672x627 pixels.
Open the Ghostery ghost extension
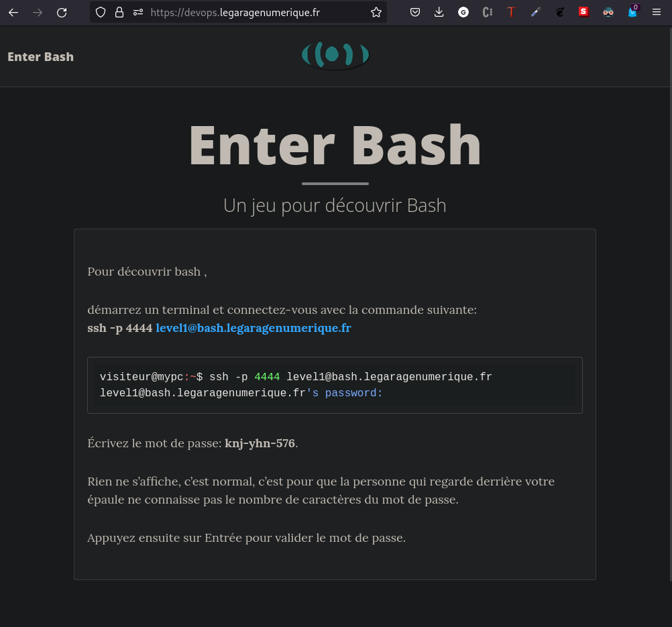click(632, 12)
